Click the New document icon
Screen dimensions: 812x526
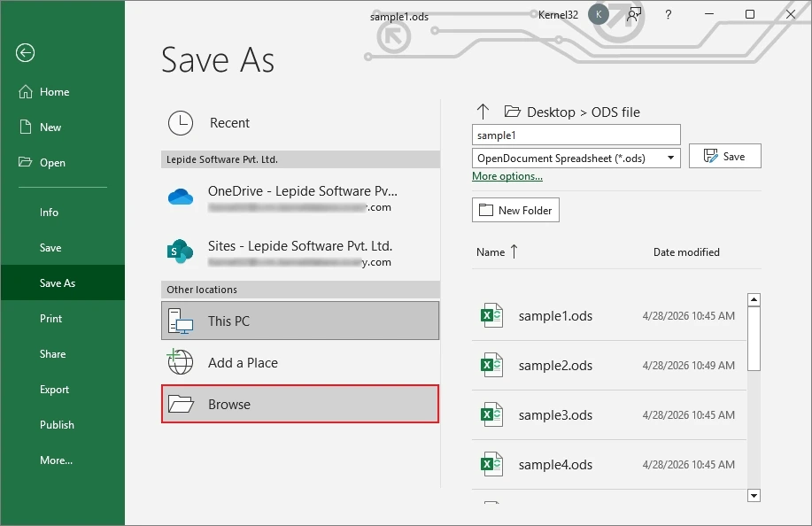tap(26, 127)
